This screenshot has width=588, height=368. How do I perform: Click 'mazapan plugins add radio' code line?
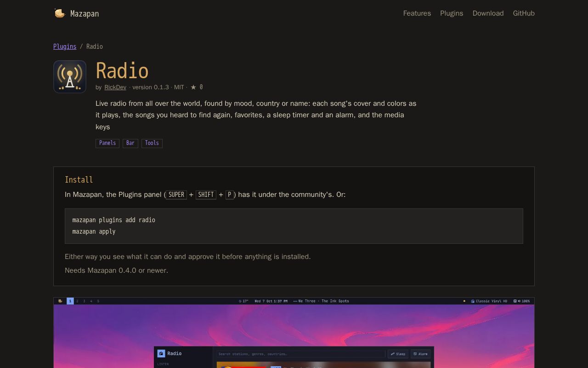[114, 220]
